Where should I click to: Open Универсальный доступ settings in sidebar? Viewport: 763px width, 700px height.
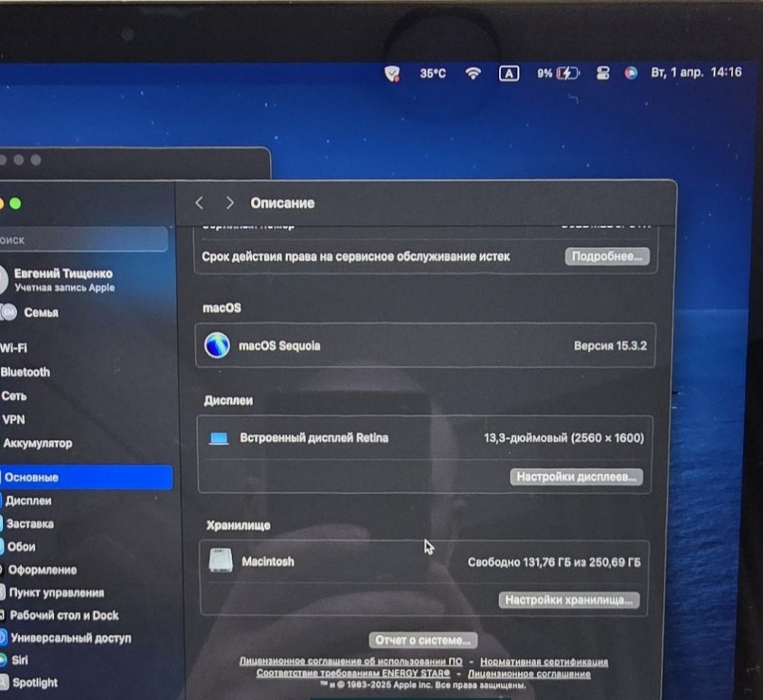point(70,637)
